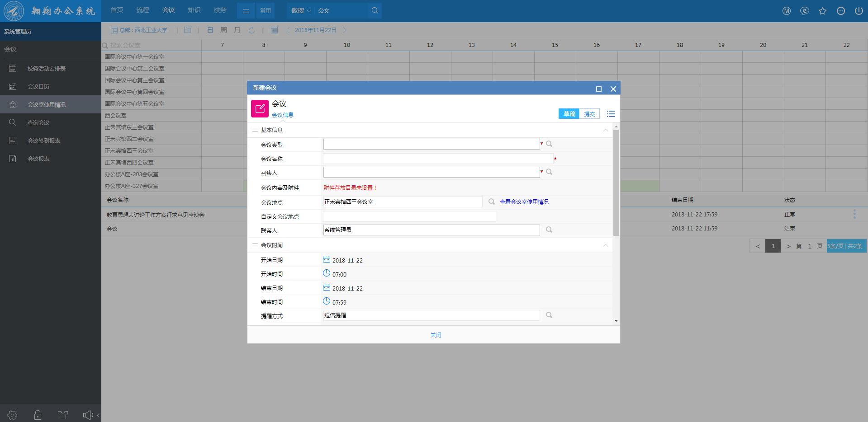The image size is (868, 422).
Task: Collapse the 基本信息 section
Action: coord(605,130)
